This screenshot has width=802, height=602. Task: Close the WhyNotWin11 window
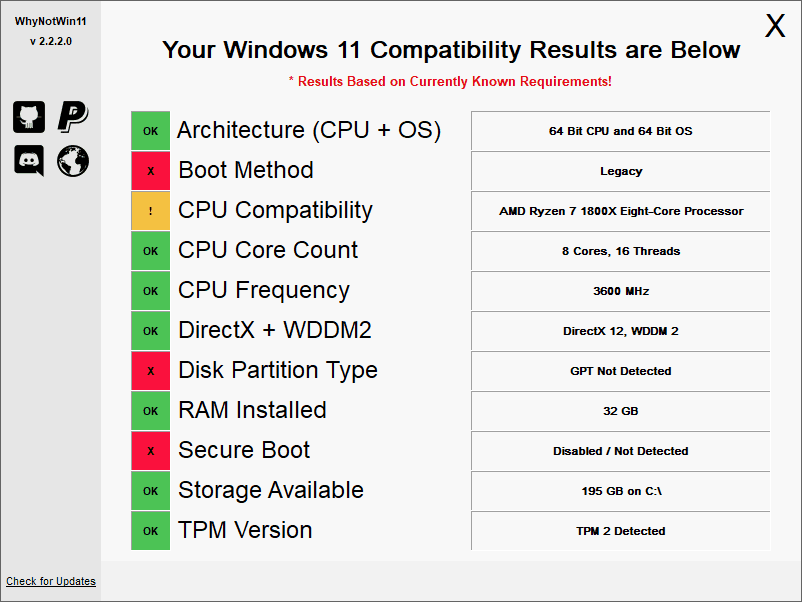pos(775,26)
